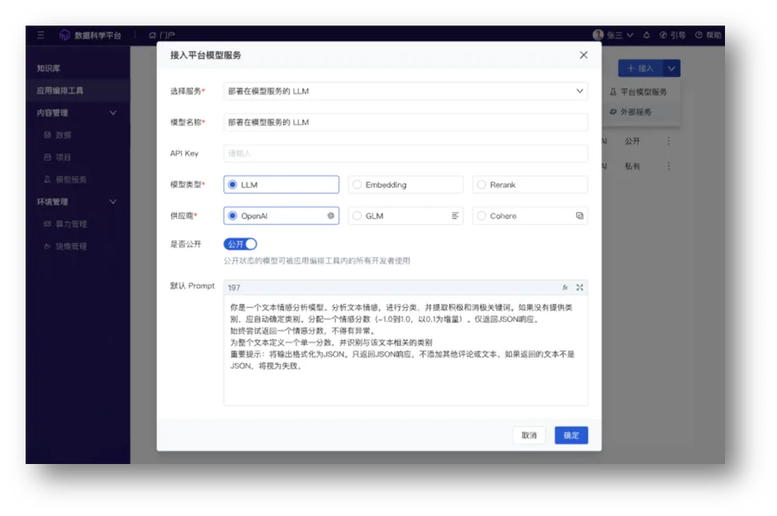Image resolution: width=777 pixels, height=516 pixels.
Task: Close the 接入平台模型服务 dialog
Action: click(x=584, y=55)
